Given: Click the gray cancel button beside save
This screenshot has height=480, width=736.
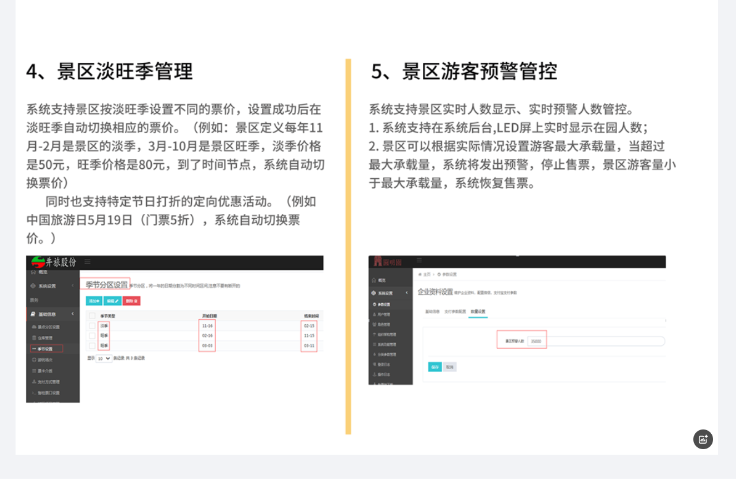Looking at the screenshot, I should [450, 367].
